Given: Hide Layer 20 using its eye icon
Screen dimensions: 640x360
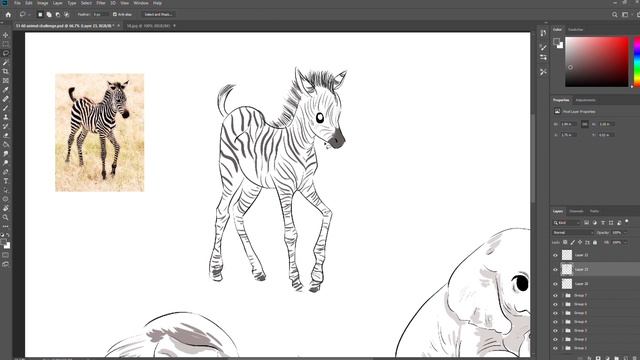Looking at the screenshot, I should 555,284.
